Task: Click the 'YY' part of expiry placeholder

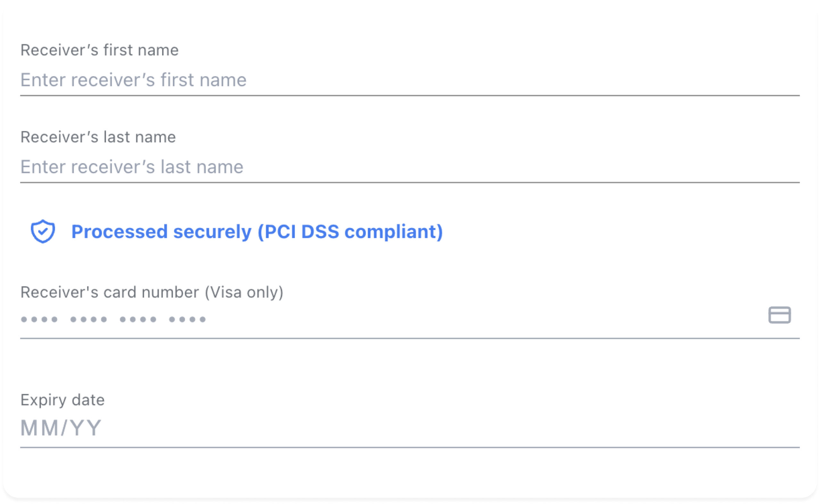Action: coord(86,428)
